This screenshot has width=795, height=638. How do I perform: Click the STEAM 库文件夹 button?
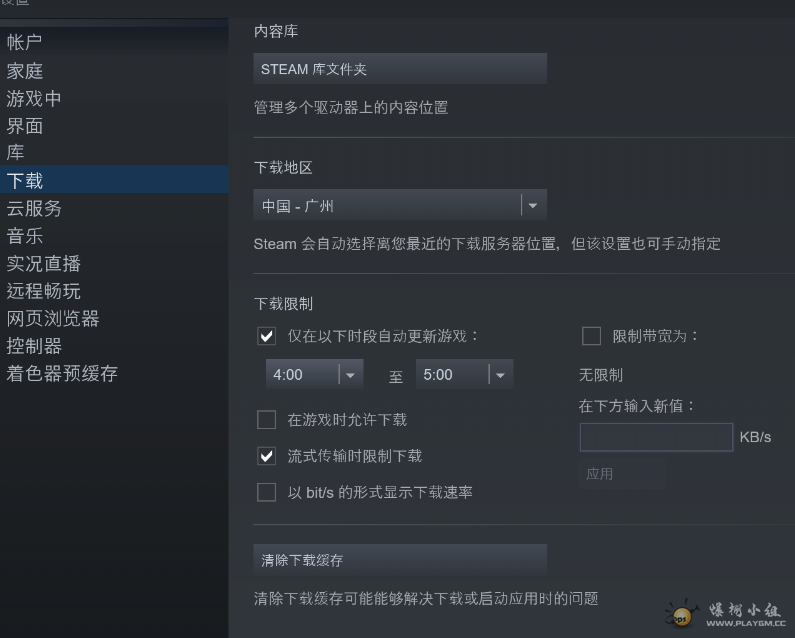point(399,69)
